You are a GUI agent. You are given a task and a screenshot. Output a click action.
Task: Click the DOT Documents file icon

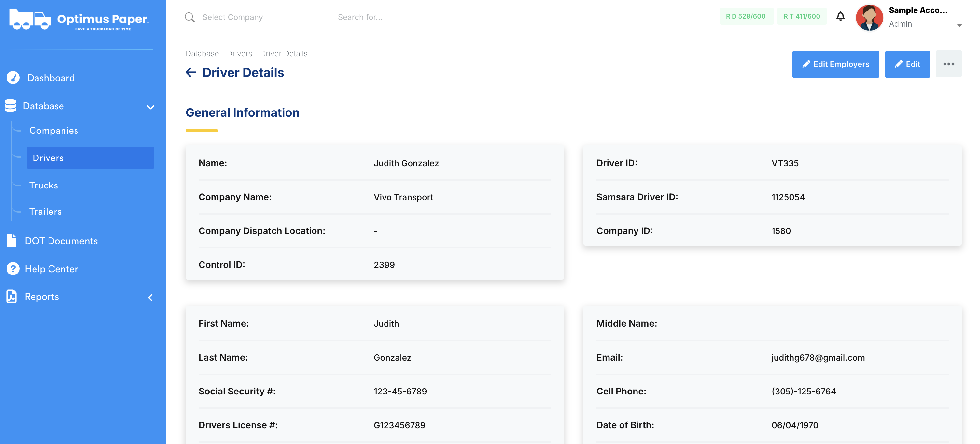[11, 241]
